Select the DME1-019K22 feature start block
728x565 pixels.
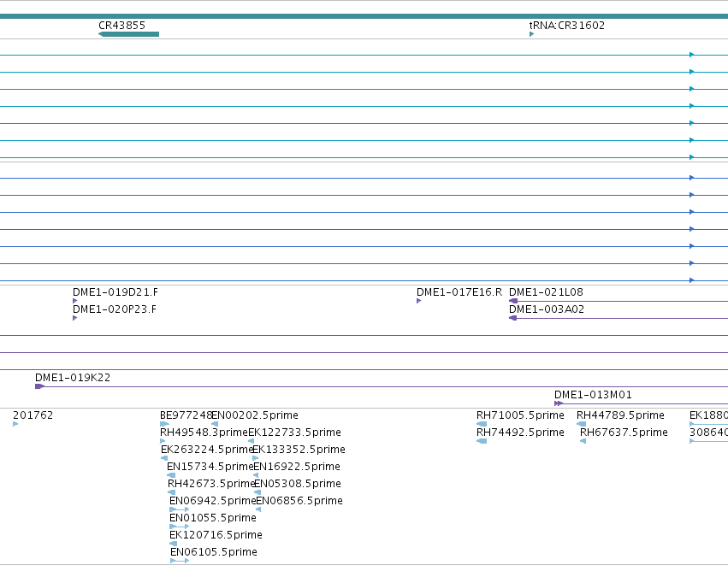[x=40, y=386]
